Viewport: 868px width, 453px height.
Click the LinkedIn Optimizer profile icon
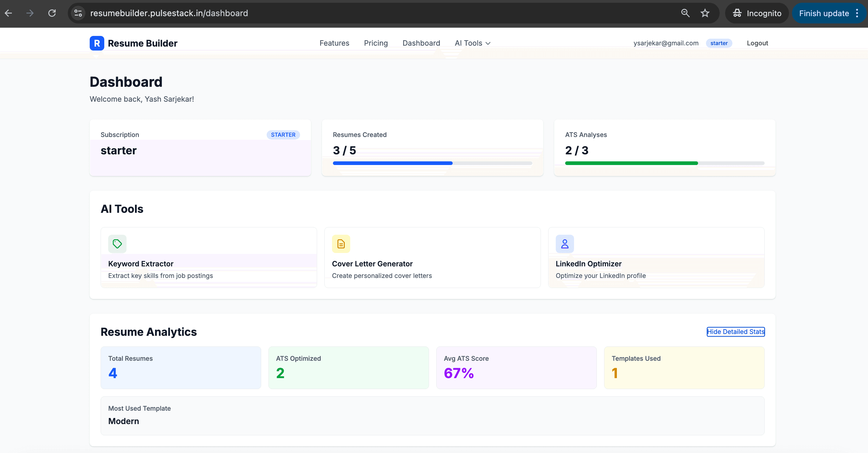coord(564,244)
